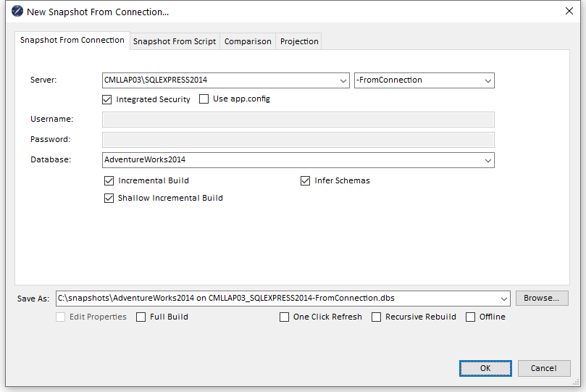Enable the Use app.config checkbox

pyautogui.click(x=204, y=99)
